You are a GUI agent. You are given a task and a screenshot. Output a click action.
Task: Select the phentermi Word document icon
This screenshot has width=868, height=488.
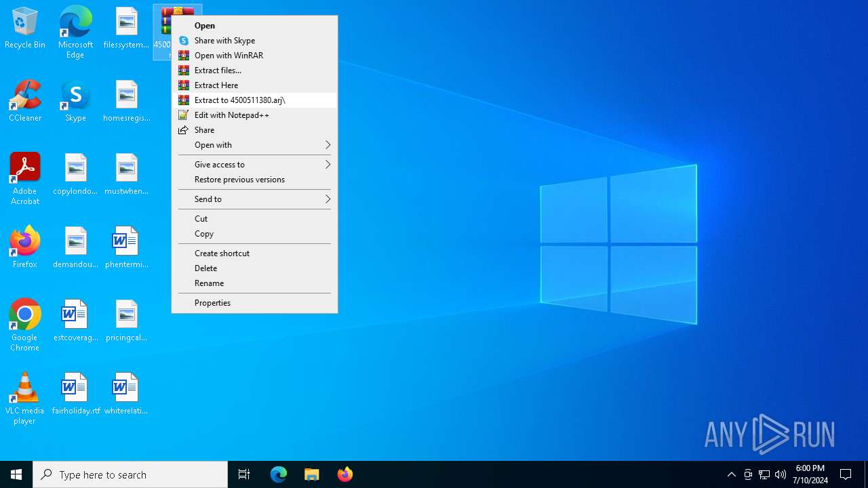pyautogui.click(x=126, y=248)
